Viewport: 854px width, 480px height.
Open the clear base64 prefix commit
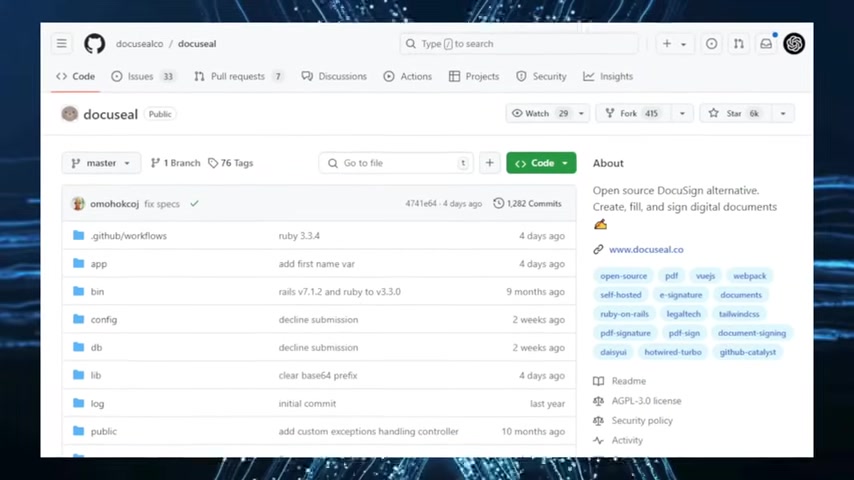[x=318, y=375]
